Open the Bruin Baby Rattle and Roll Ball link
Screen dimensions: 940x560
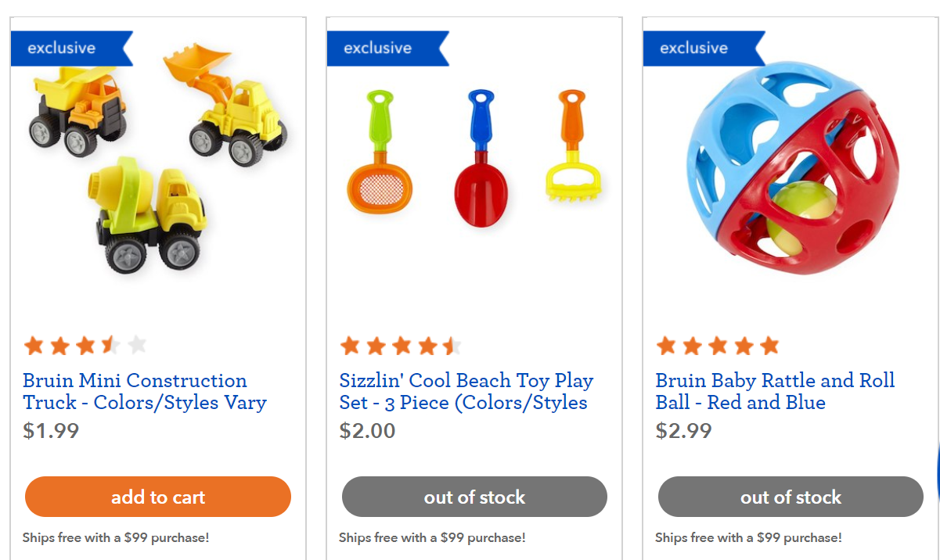click(775, 392)
